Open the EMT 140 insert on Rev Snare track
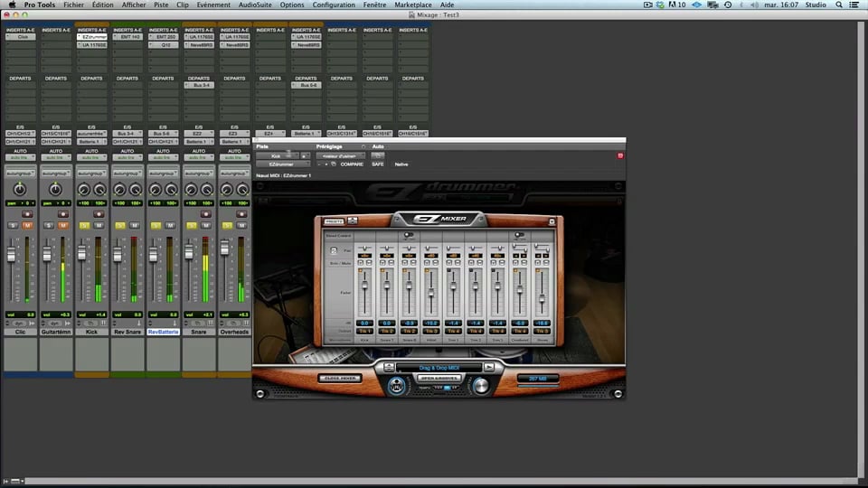Screen dimensions: 868x488 click(x=127, y=37)
